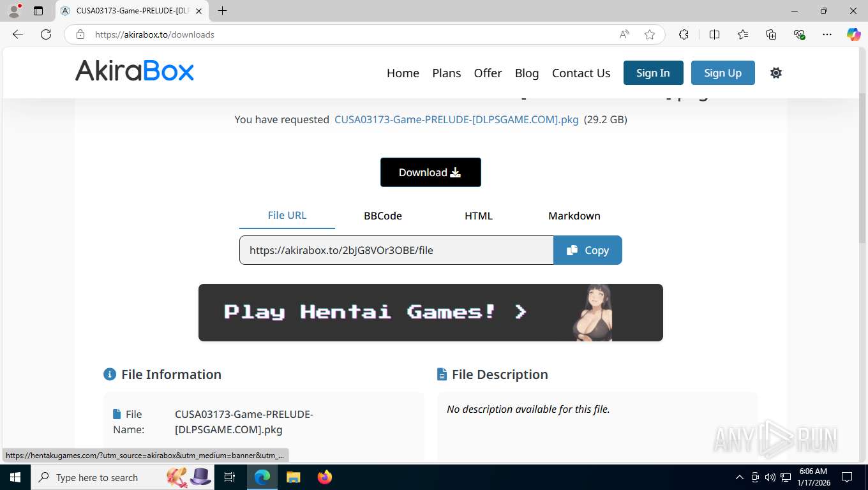Click the File Name file icon
This screenshot has width=868, height=490.
point(117,414)
